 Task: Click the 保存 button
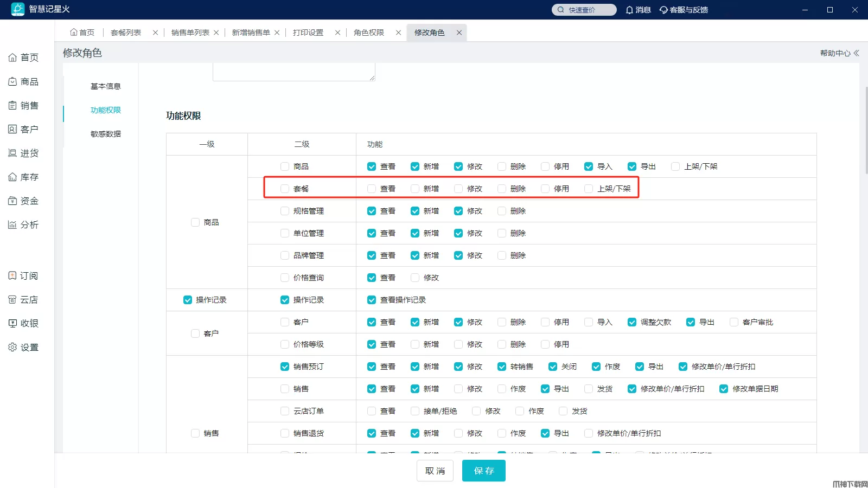483,471
